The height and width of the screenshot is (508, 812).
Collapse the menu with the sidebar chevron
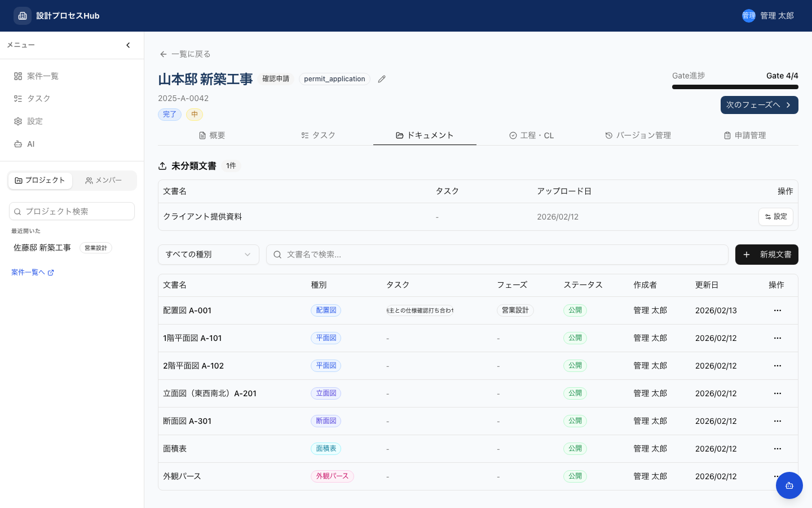[128, 45]
